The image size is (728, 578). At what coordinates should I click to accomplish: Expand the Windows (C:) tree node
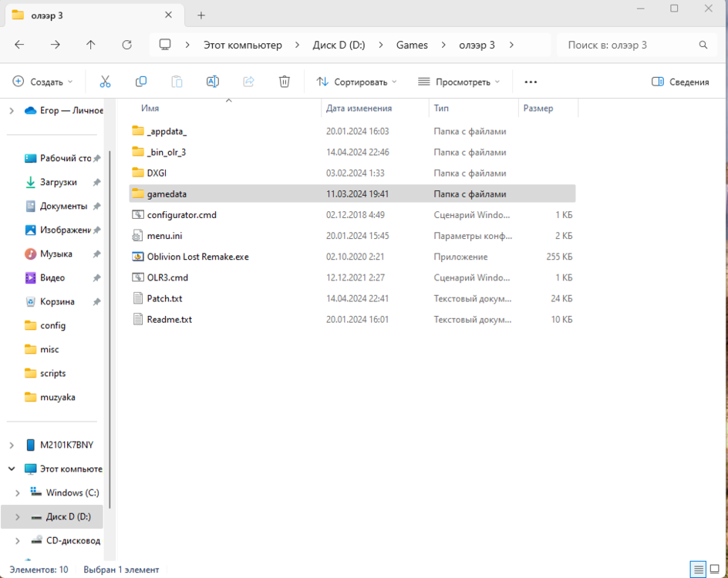point(18,492)
